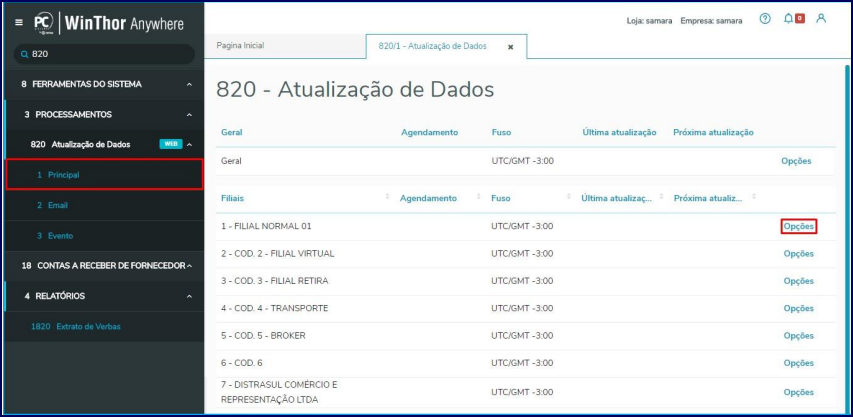This screenshot has height=417, width=853.
Task: Click the WinThor Anywhere title text
Action: point(124,24)
